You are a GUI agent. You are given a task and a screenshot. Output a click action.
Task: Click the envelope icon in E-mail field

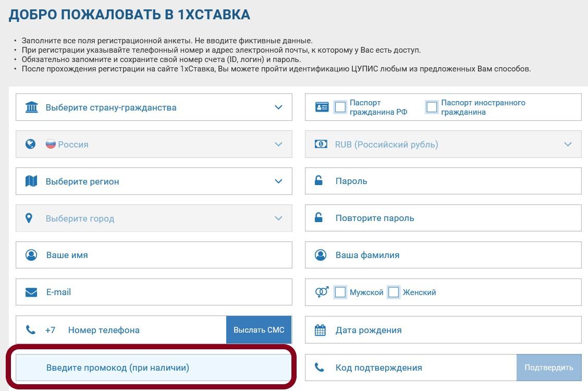tap(31, 292)
